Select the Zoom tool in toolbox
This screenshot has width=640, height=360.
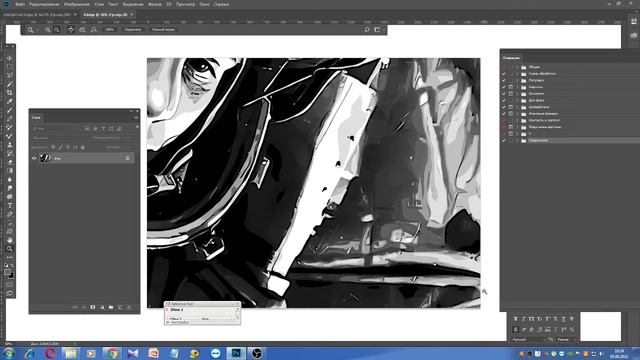click(x=10, y=249)
